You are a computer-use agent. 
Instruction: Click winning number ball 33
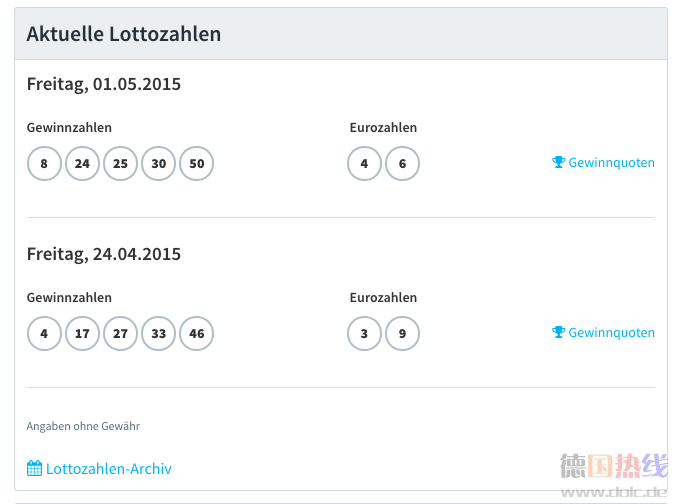158,334
